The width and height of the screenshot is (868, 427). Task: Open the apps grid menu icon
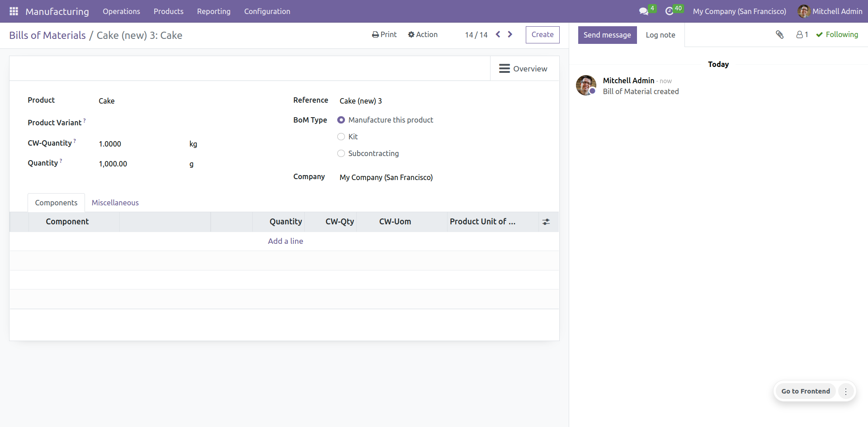click(14, 11)
